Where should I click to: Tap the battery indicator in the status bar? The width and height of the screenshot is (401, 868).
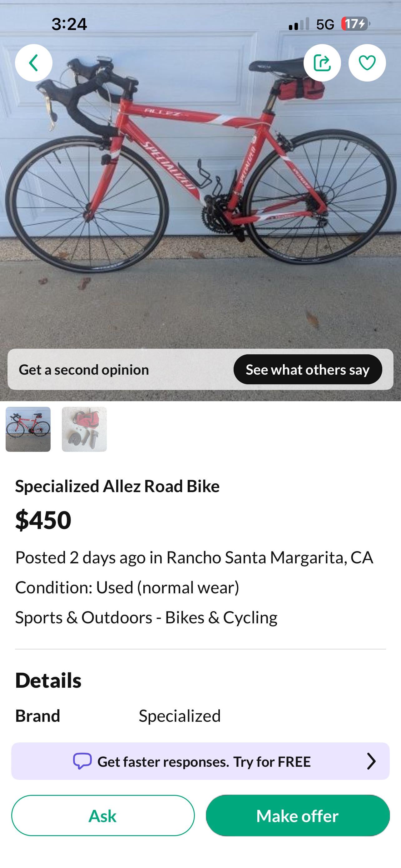[x=355, y=24]
